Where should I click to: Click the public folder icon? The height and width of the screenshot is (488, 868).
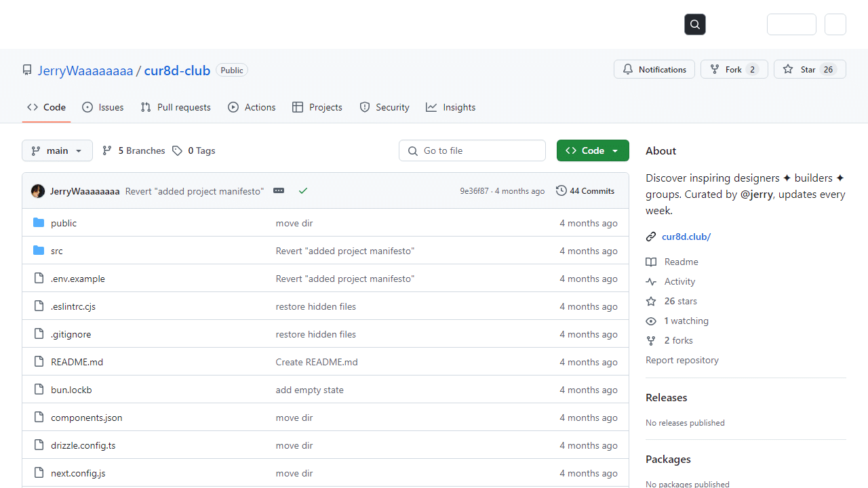point(39,223)
